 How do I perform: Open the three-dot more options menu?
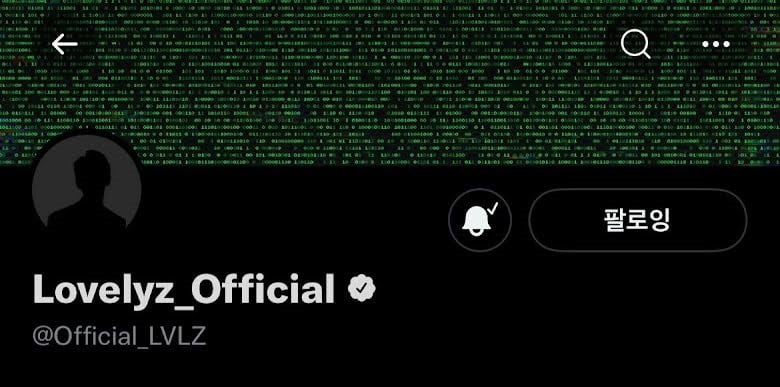pyautogui.click(x=716, y=44)
